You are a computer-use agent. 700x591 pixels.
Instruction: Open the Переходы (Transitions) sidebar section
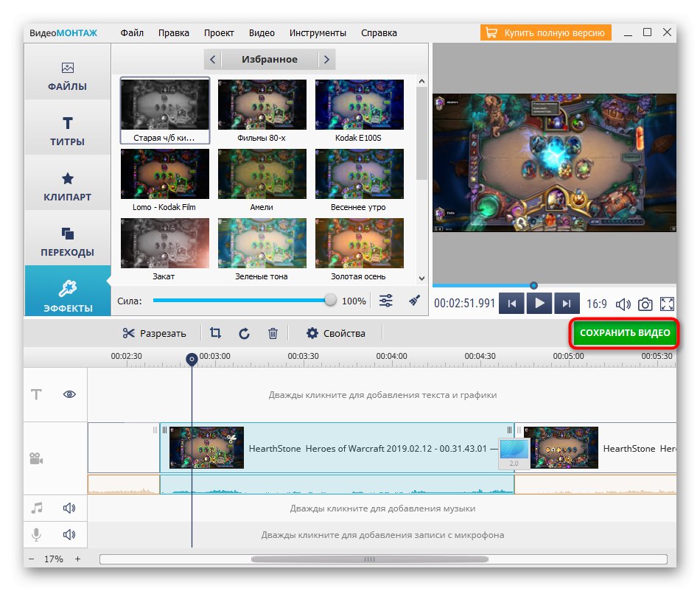click(67, 238)
